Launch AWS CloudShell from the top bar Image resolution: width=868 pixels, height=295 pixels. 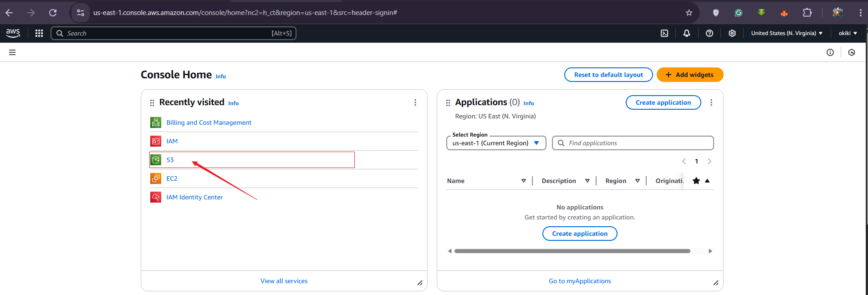[x=664, y=33]
